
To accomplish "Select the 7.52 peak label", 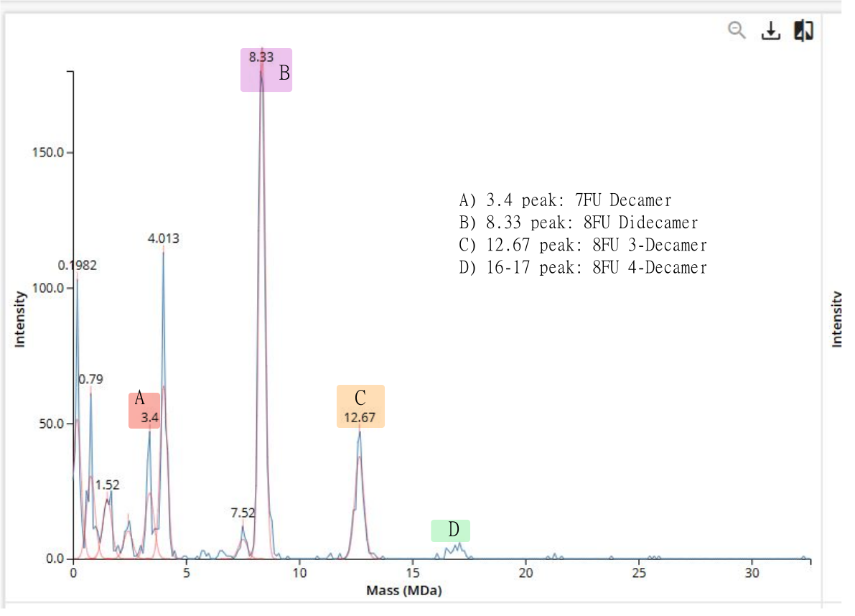I will 243,513.
